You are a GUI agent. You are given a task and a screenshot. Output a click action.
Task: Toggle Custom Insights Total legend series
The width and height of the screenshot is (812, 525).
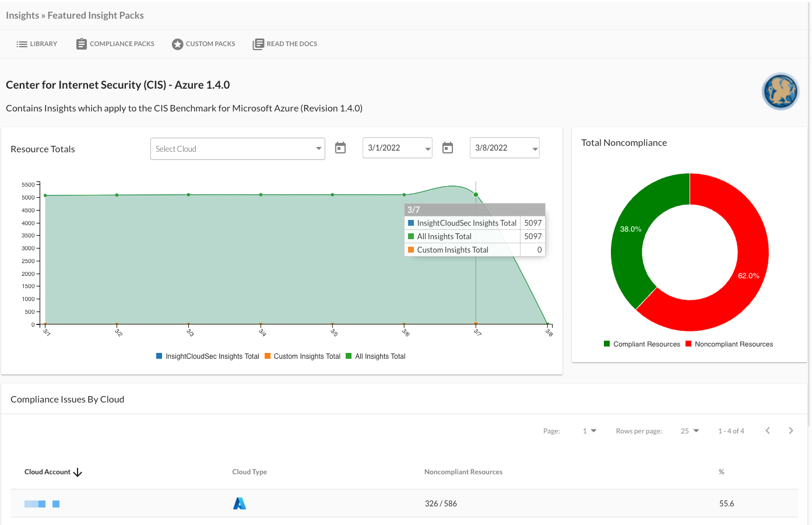(302, 356)
